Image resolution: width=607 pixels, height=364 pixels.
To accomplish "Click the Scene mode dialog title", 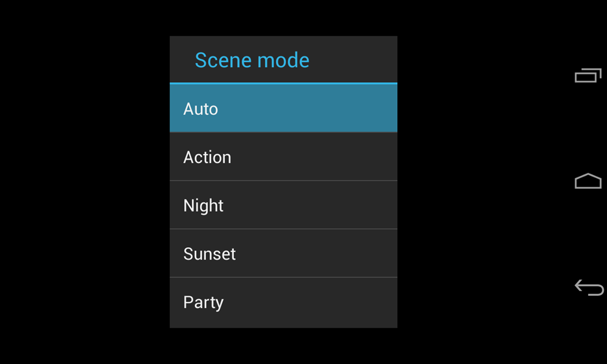I will [x=252, y=60].
